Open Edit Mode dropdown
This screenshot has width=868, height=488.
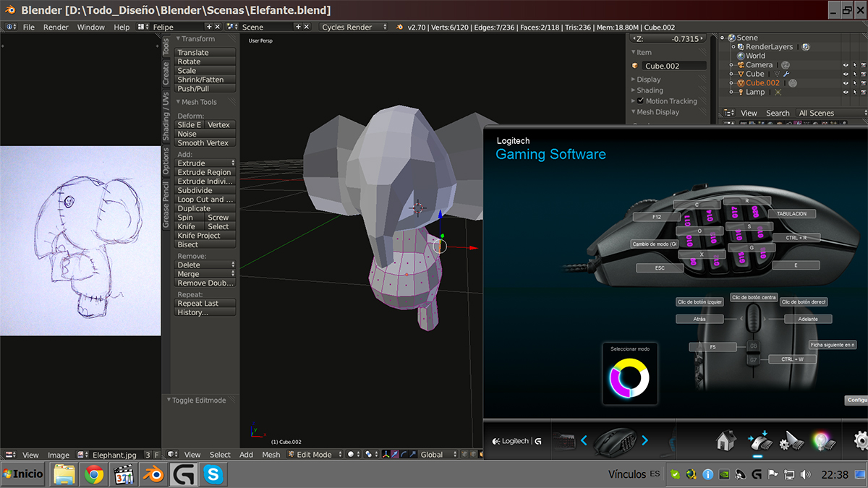click(313, 455)
